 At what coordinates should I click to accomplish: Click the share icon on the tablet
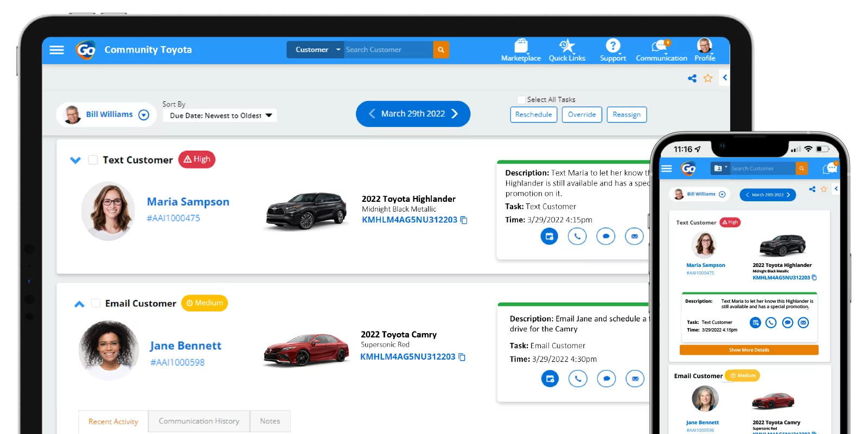point(692,78)
